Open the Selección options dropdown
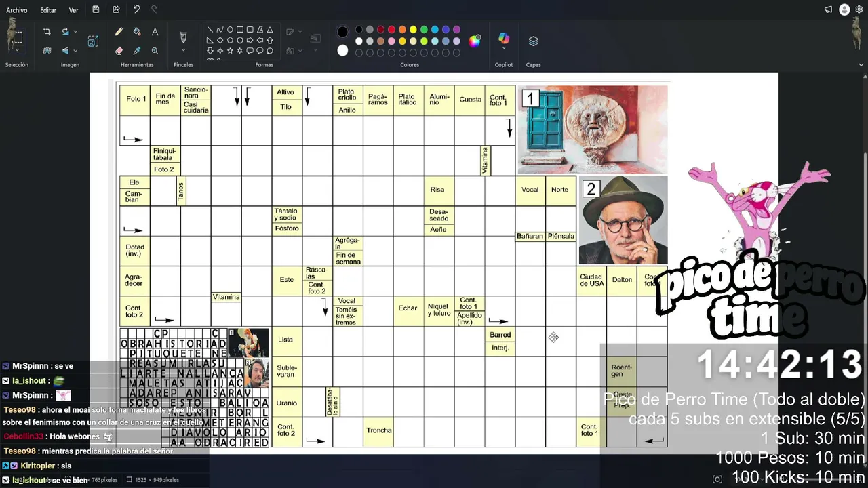 coord(17,52)
